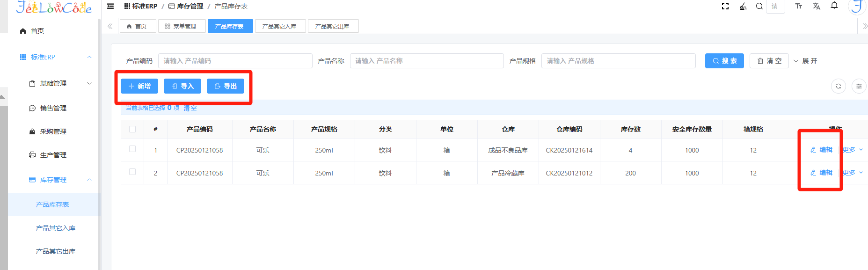868x270 pixels.
Task: Check the checkbox for row 2
Action: [132, 172]
